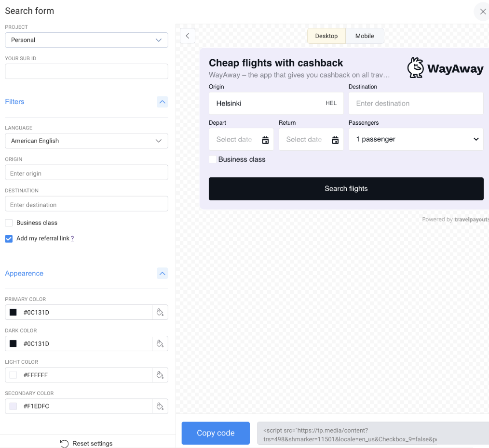This screenshot has width=489, height=448.
Task: Check Business class in the Filters panel
Action: pyautogui.click(x=9, y=223)
